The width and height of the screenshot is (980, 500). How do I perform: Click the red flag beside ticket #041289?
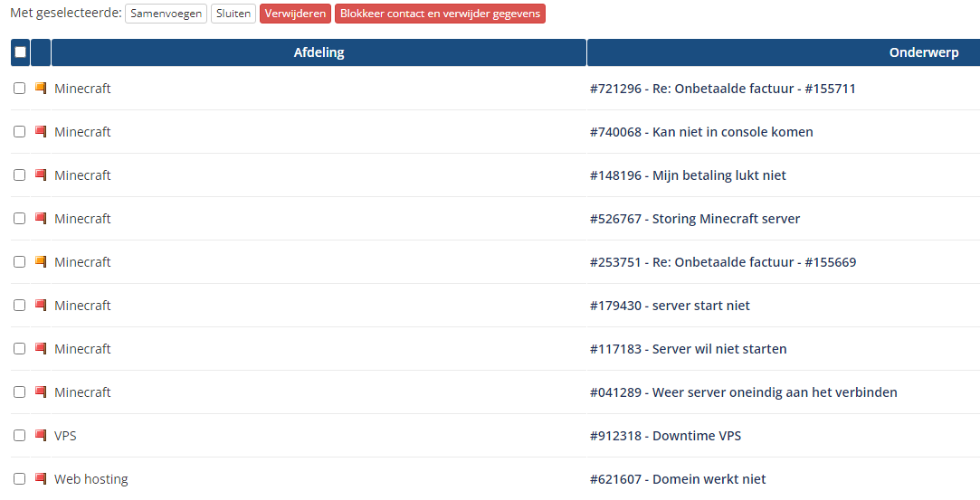[x=41, y=392]
